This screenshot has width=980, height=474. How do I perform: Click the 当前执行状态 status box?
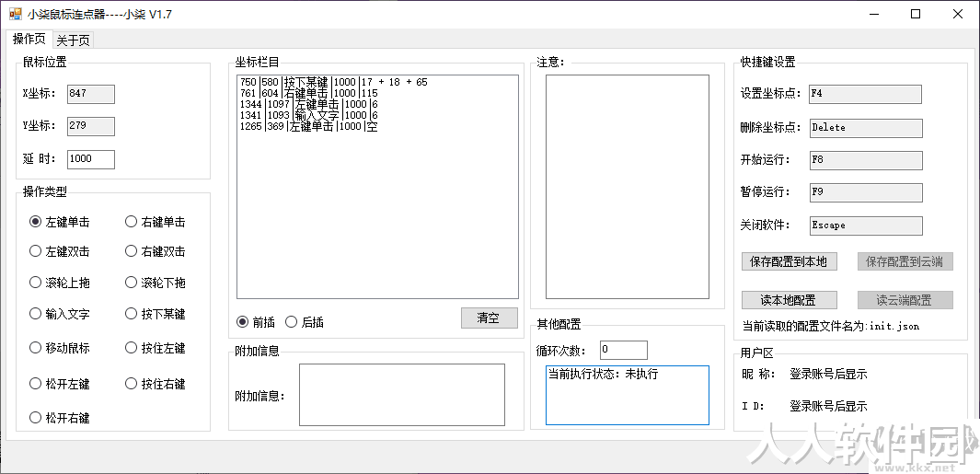click(628, 395)
